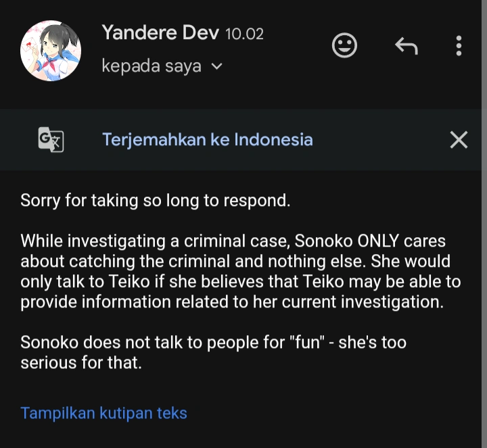Add an emoji reaction to the email
This screenshot has height=448, width=487.
point(345,45)
